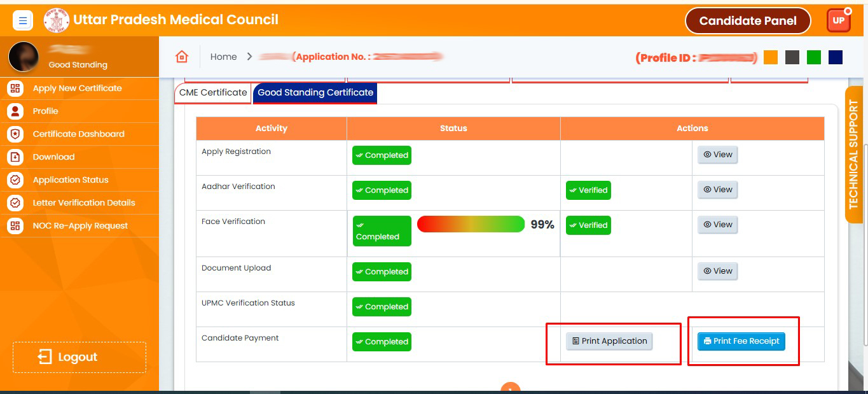Viewport: 868px width, 394px height.
Task: Open the UP user badge icon
Action: [x=838, y=20]
